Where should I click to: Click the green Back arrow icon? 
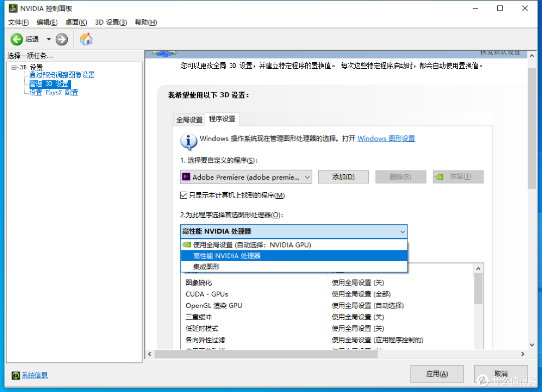pos(17,40)
